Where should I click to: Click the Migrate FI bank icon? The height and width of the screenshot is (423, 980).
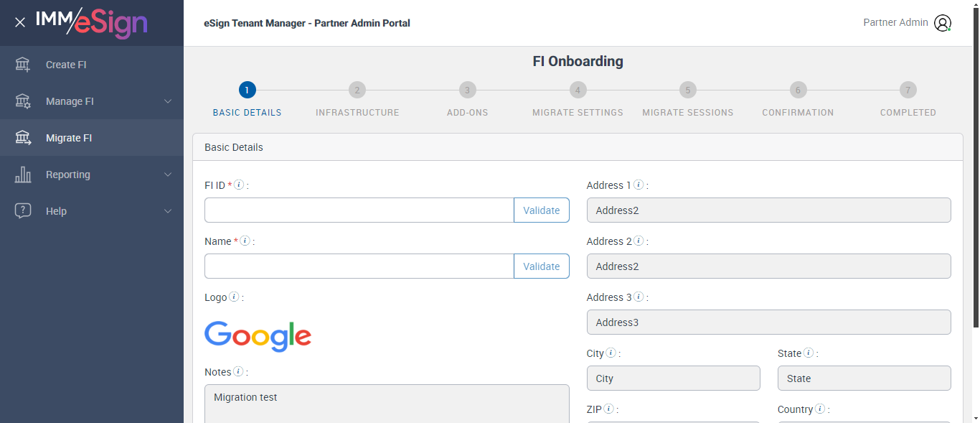(23, 138)
